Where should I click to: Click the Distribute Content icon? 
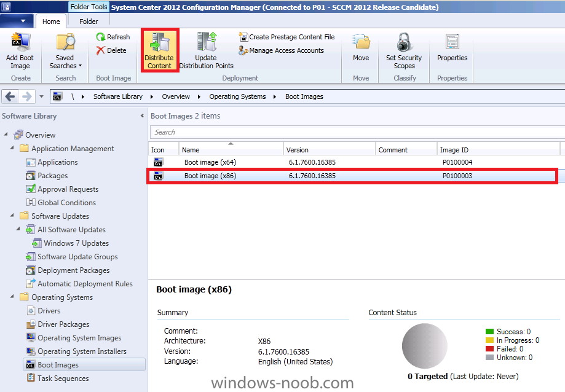click(159, 42)
